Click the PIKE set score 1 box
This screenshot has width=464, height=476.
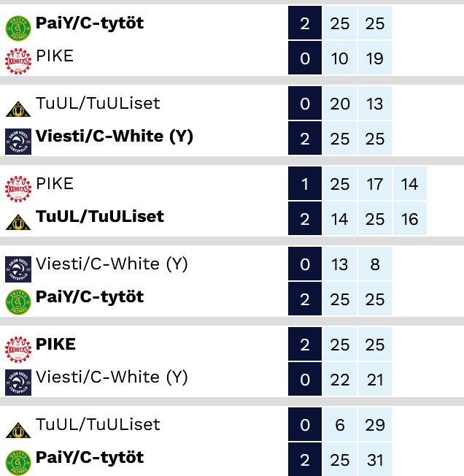coord(305,183)
